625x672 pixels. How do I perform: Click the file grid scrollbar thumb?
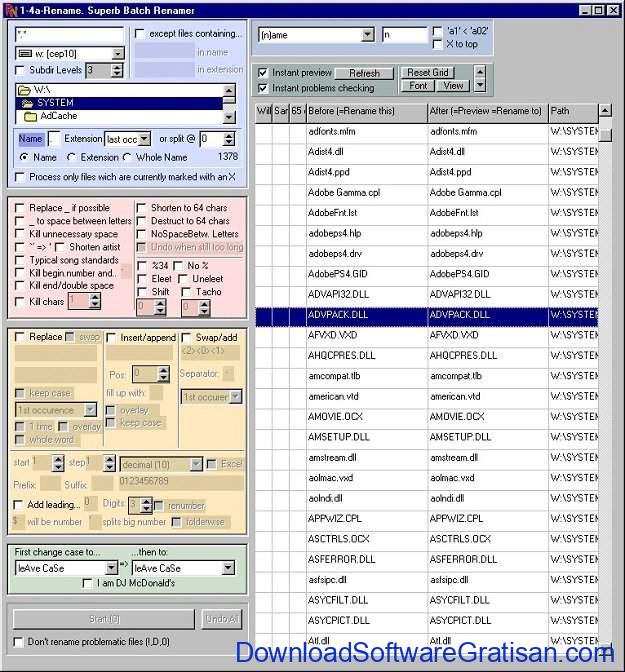605,135
